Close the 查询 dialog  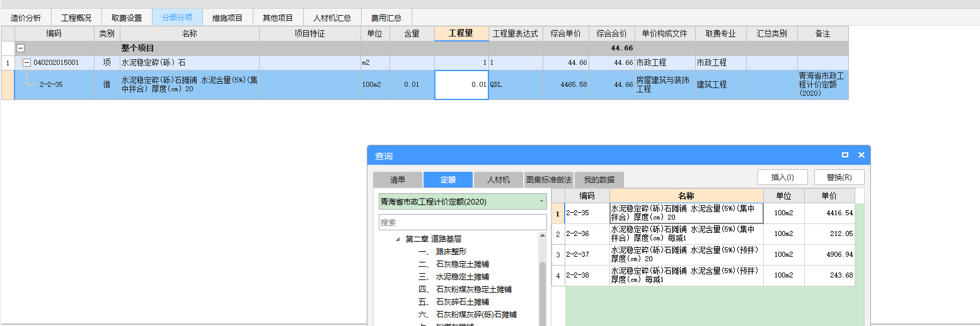[862, 155]
